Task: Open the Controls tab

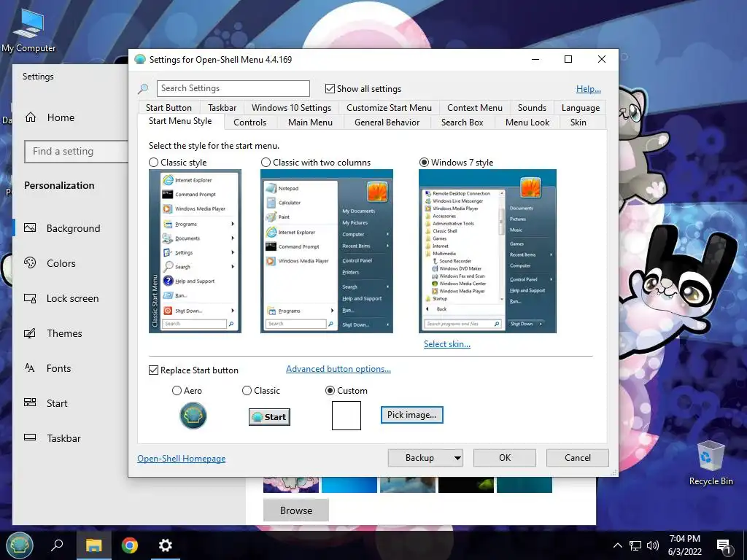Action: [249, 122]
